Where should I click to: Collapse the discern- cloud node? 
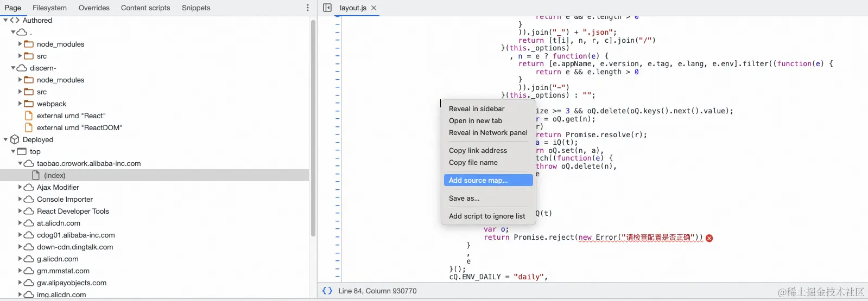pos(13,68)
